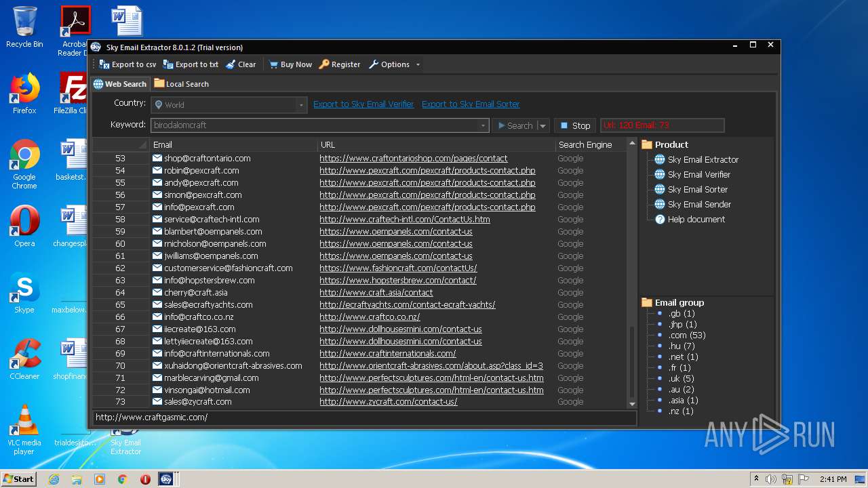Open Internet Explorer from the taskbar
Screen dimensions: 868x488
point(54,479)
